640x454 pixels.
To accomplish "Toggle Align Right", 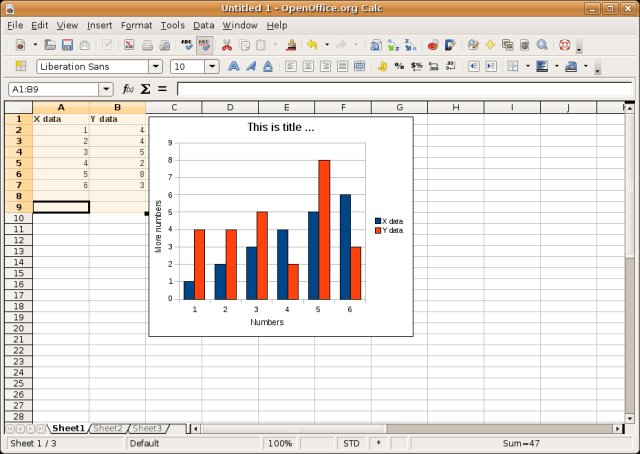I will click(325, 66).
